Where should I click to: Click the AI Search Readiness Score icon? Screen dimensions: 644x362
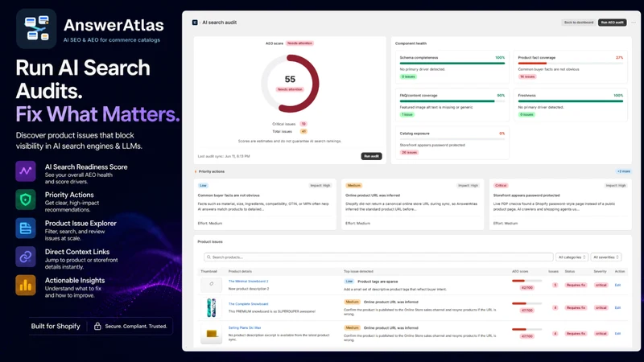click(x=26, y=171)
